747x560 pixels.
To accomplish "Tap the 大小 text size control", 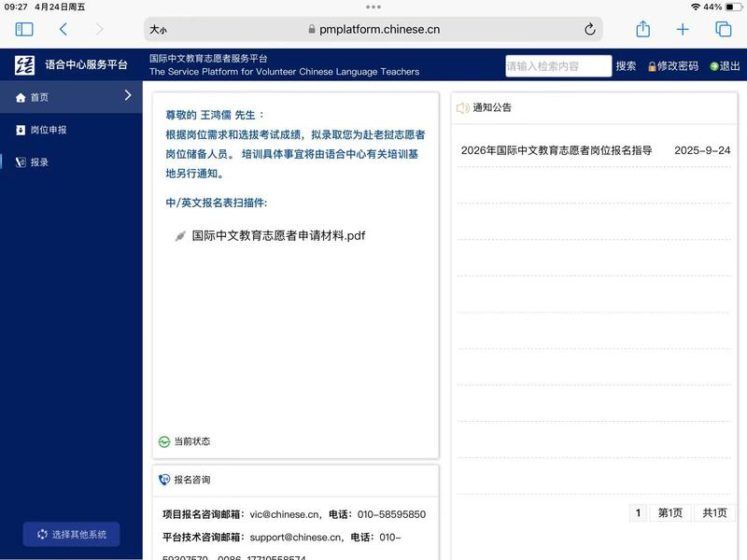I will coord(158,30).
